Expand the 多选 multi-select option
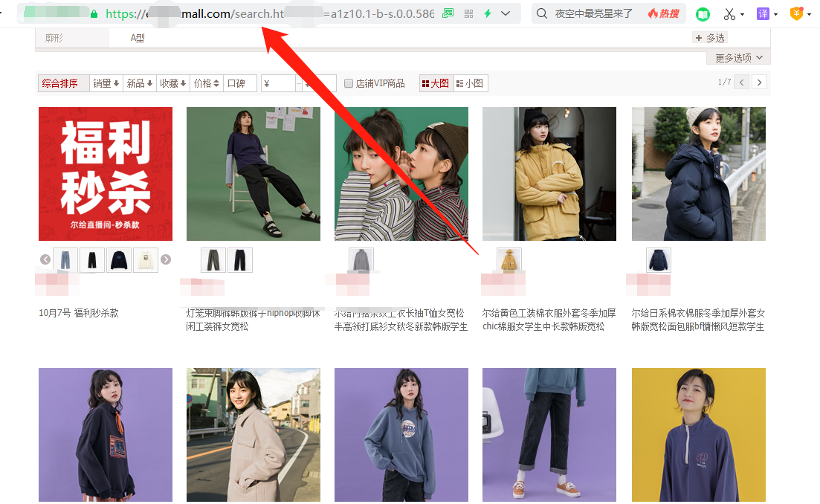The image size is (820, 504). (x=708, y=37)
